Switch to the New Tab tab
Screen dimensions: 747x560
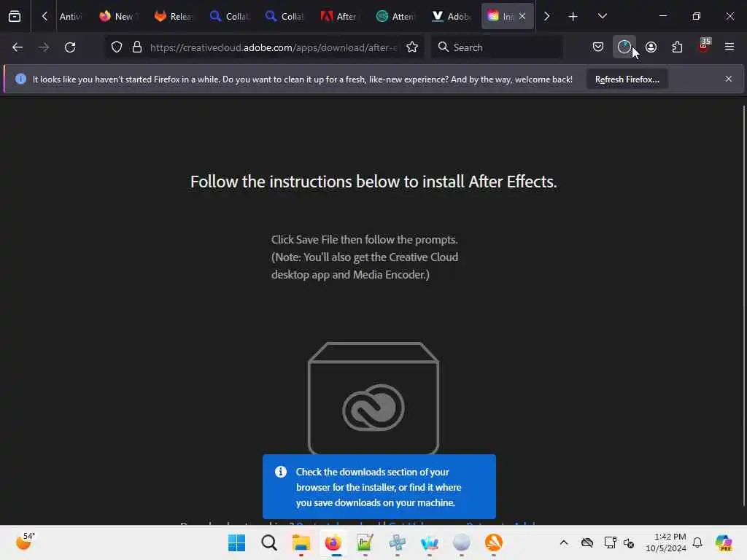click(x=117, y=16)
